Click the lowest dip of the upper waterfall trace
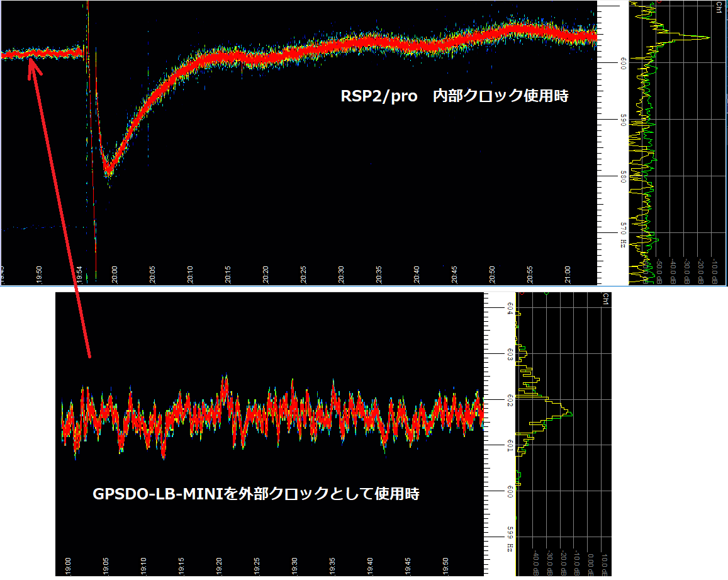 tap(108, 169)
